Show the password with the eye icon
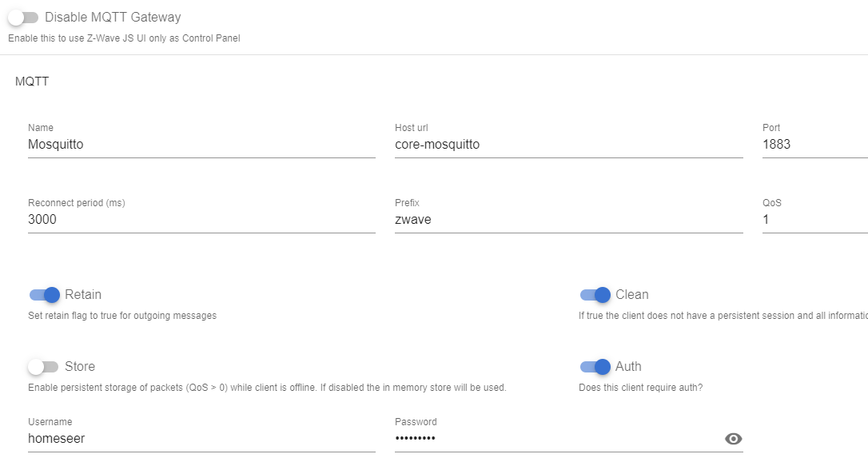868x462 pixels. coord(733,438)
